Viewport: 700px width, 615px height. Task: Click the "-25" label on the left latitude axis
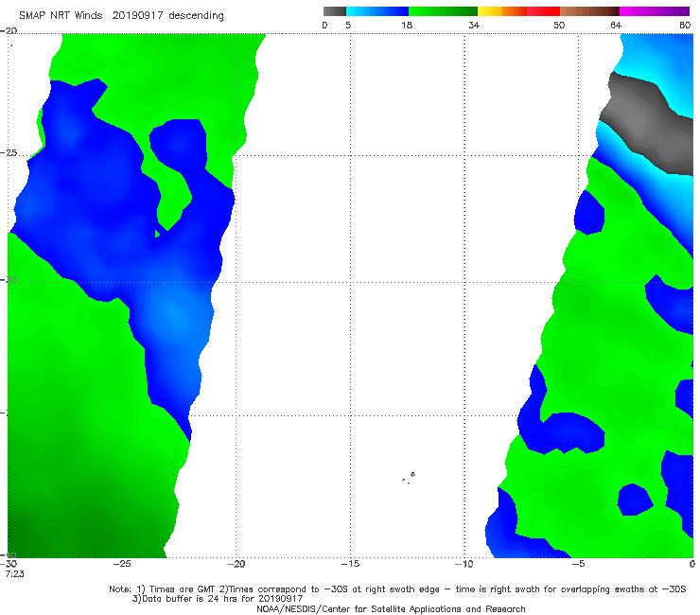(x=9, y=152)
